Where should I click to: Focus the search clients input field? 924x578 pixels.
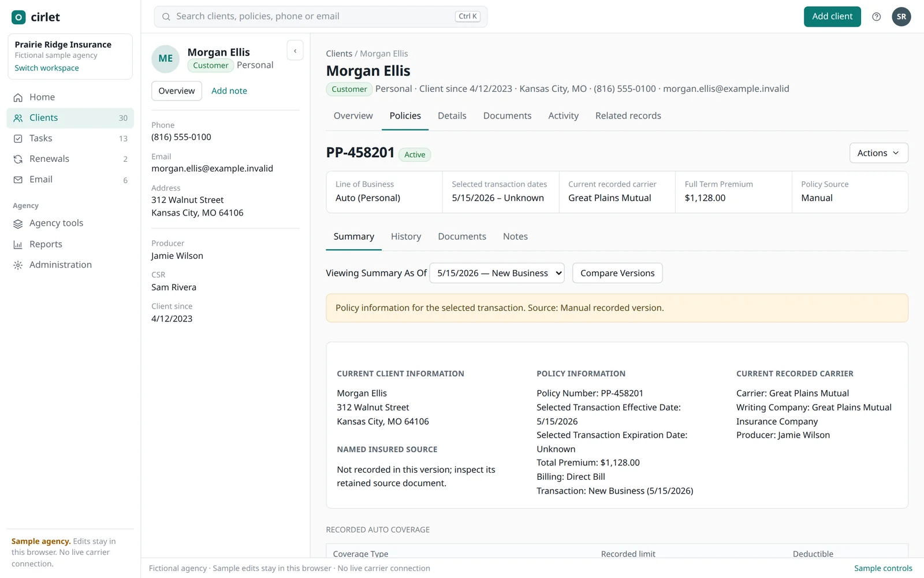point(321,17)
